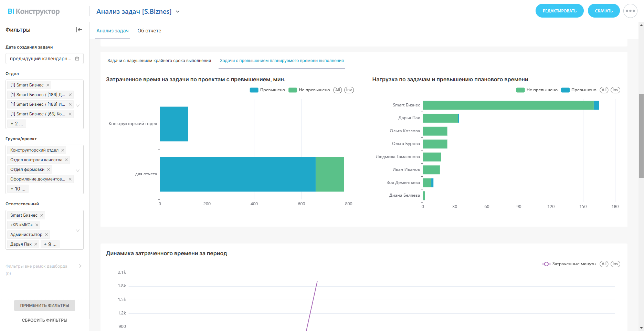This screenshot has width=644, height=331.
Task: Click СКАЧАТЬ button
Action: (x=603, y=11)
